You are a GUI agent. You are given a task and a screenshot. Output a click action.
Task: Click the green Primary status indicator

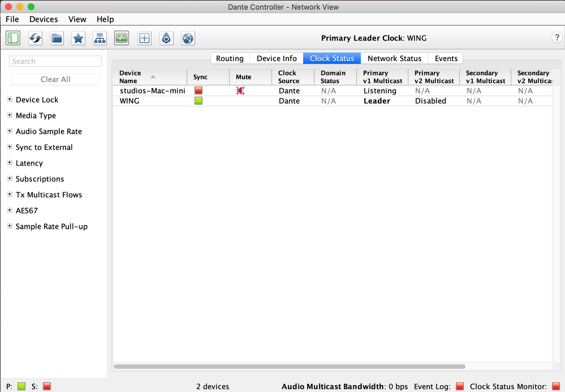click(x=22, y=386)
